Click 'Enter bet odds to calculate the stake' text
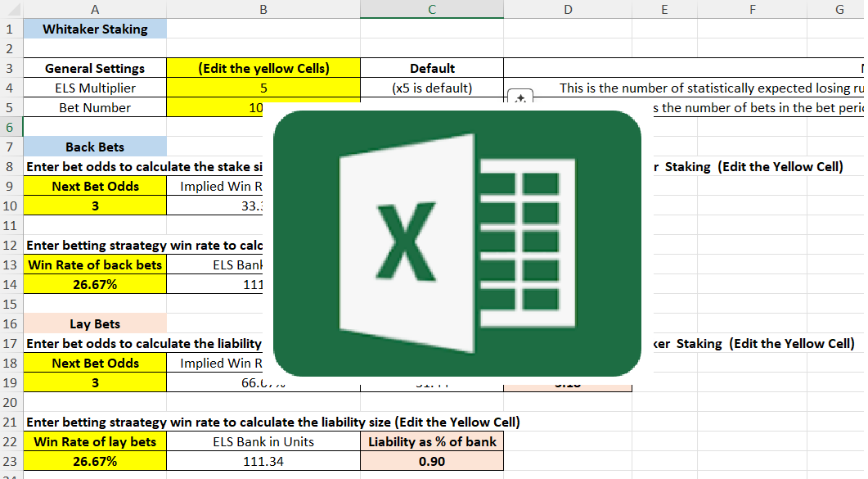868x479 pixels. (x=145, y=167)
